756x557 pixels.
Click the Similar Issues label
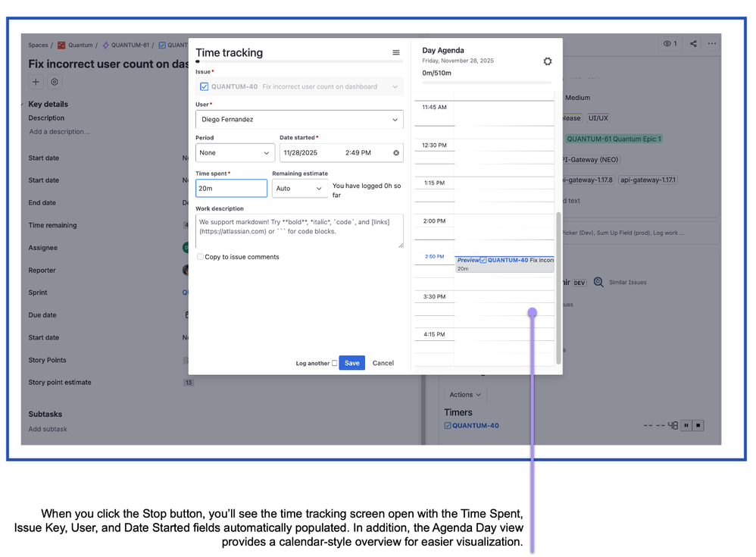628,282
